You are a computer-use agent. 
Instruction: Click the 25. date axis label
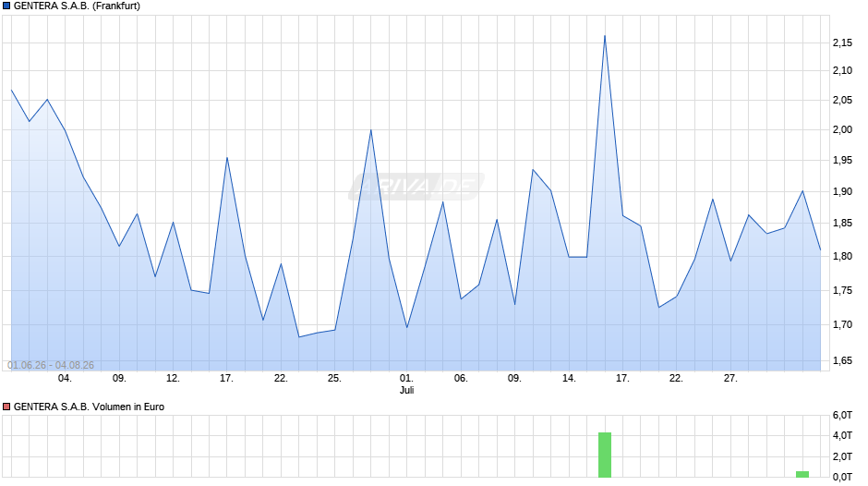coord(334,379)
